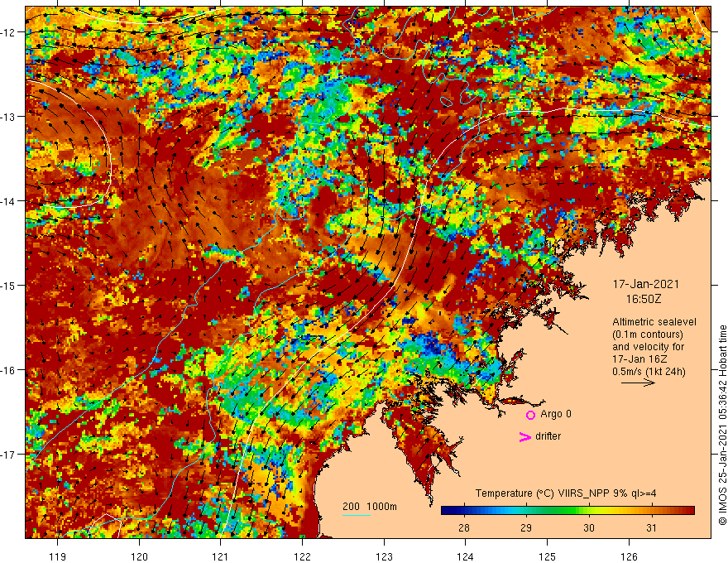Click the longitude axis label 126

(x=629, y=556)
